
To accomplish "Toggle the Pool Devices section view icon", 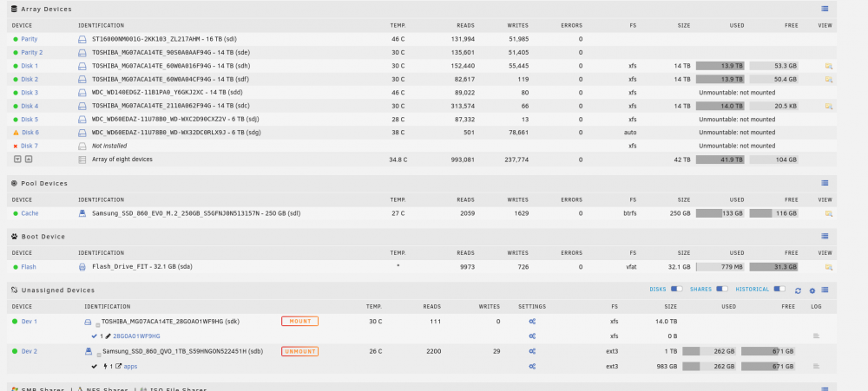I will (825, 183).
